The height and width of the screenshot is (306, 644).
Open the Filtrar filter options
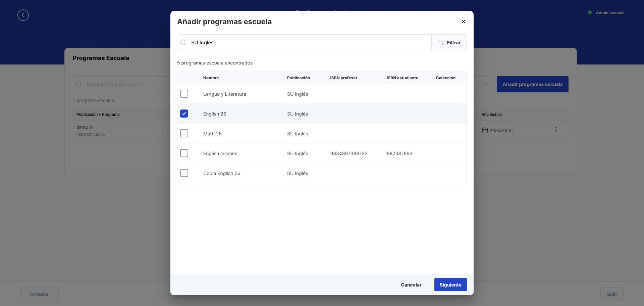click(x=449, y=43)
